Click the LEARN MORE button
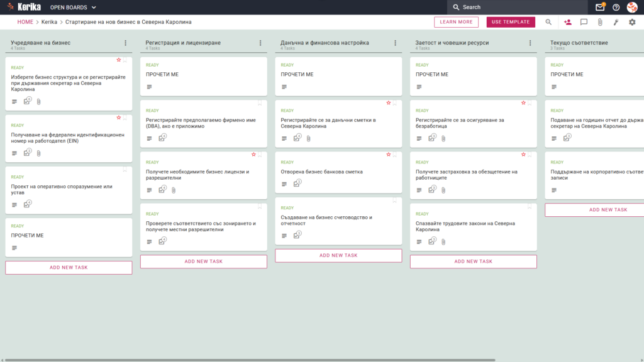This screenshot has width=644, height=362. [x=457, y=22]
